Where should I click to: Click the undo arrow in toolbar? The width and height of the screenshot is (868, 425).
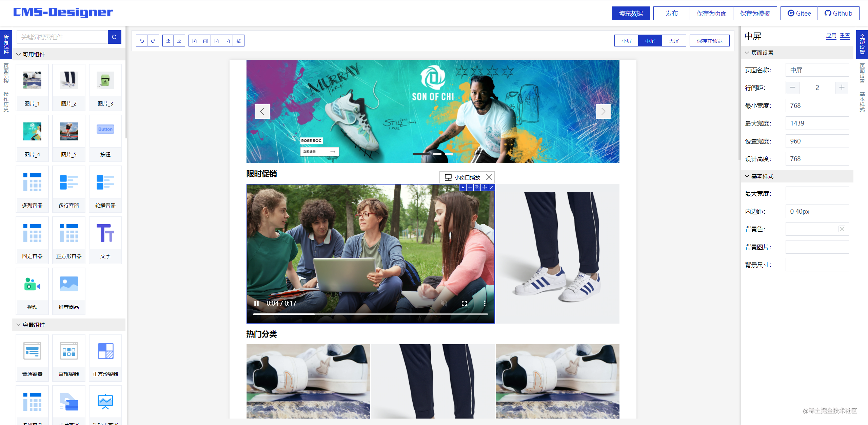142,41
